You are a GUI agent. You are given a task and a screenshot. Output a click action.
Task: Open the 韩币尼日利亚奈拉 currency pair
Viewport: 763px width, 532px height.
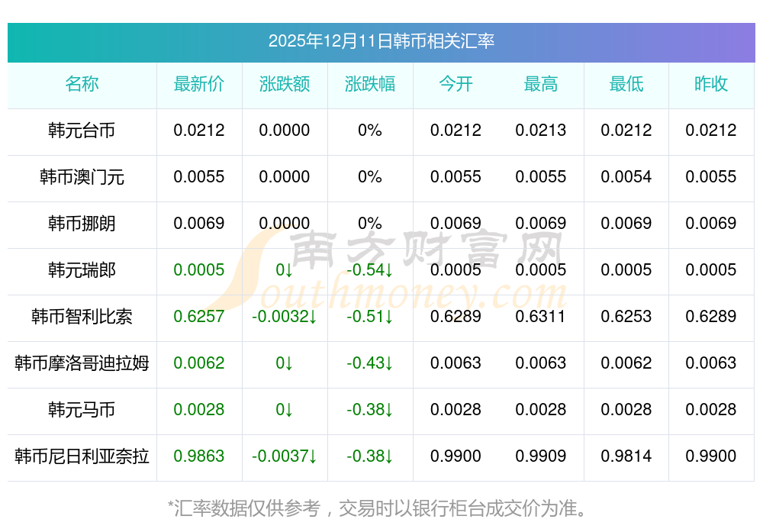click(82, 456)
